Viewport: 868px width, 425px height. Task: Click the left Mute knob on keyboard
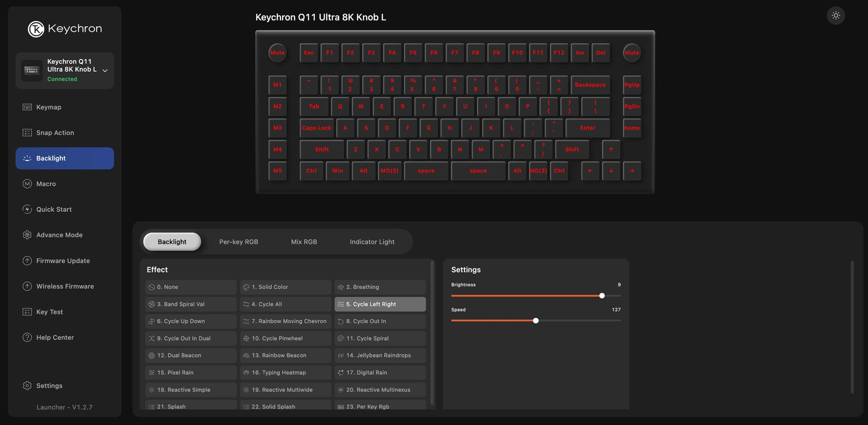click(x=278, y=53)
